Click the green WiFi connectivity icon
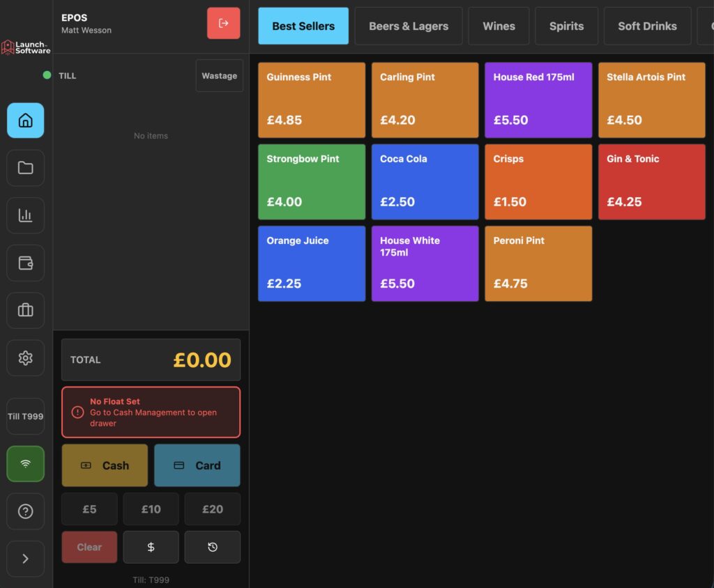Screen dimensions: 714x588 coord(25,463)
